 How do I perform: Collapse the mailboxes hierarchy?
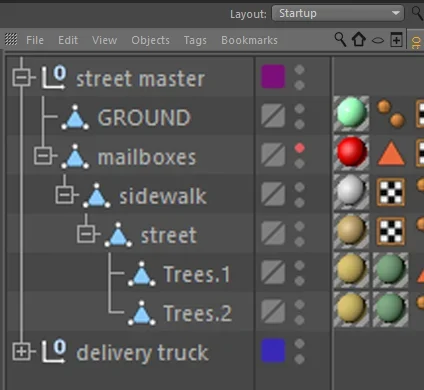43,156
